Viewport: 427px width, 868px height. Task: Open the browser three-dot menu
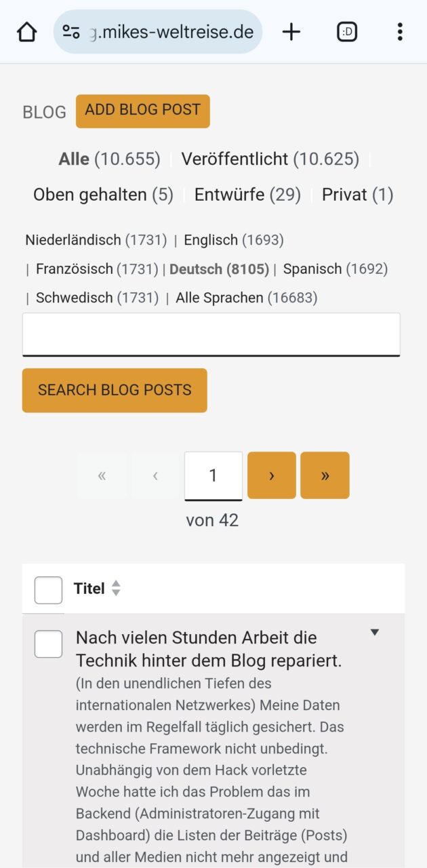[x=400, y=32]
